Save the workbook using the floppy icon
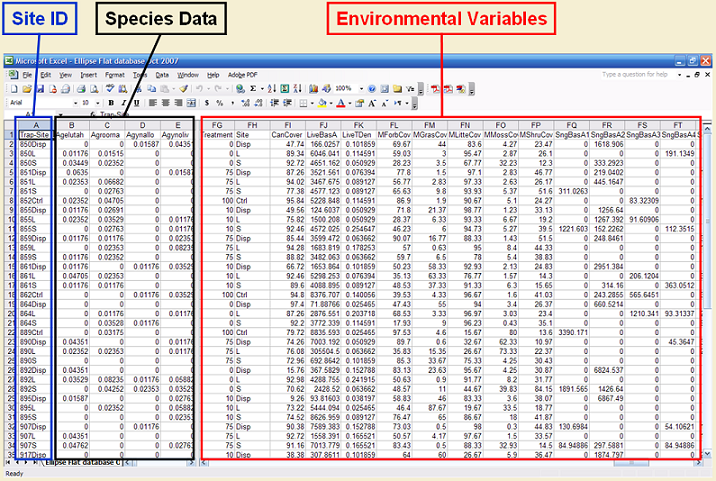This screenshot has height=481, width=716. 40,88
